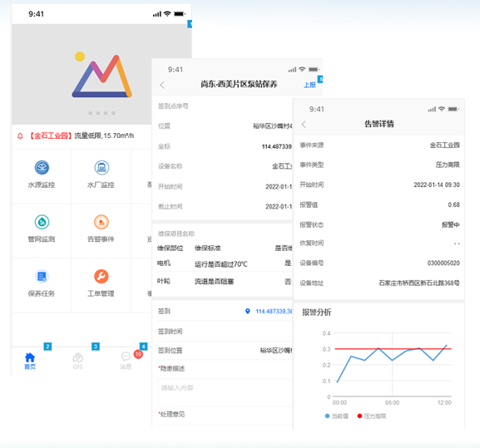Viewport: 480px width, 448px height.
Task: Go back from the 泵站保养 maintenance page
Action: [162, 85]
